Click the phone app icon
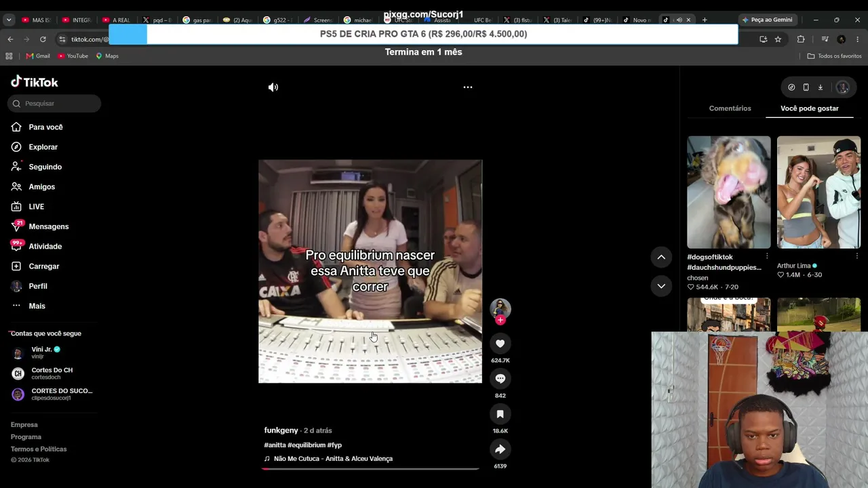The image size is (868, 488). coord(806,87)
